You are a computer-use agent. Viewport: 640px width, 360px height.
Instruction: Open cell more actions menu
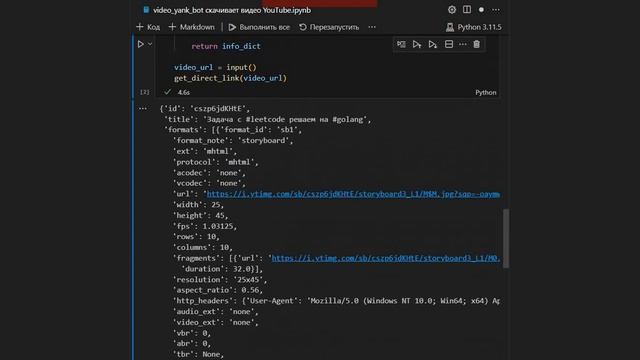click(462, 44)
